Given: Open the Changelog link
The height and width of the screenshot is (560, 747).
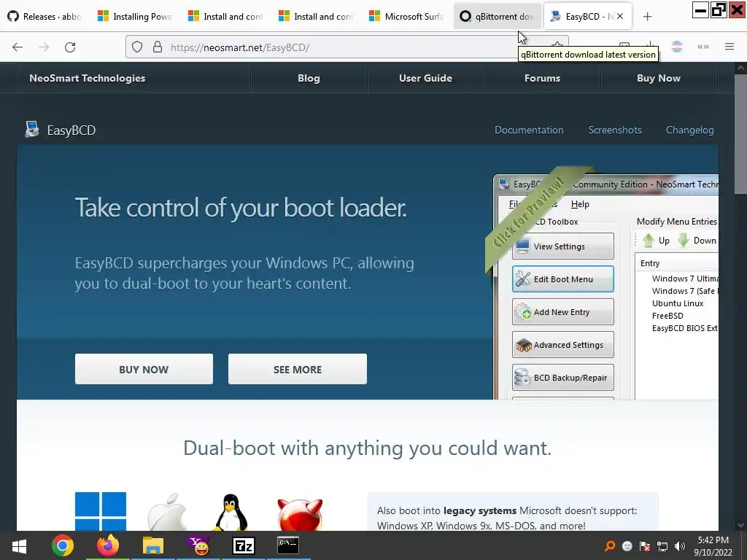Looking at the screenshot, I should point(689,130).
